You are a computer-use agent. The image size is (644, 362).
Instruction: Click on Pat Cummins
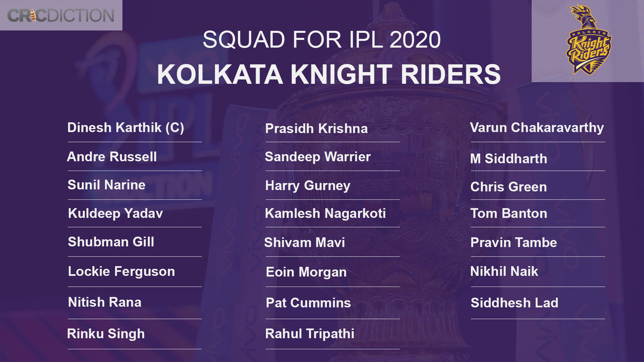pyautogui.click(x=308, y=303)
